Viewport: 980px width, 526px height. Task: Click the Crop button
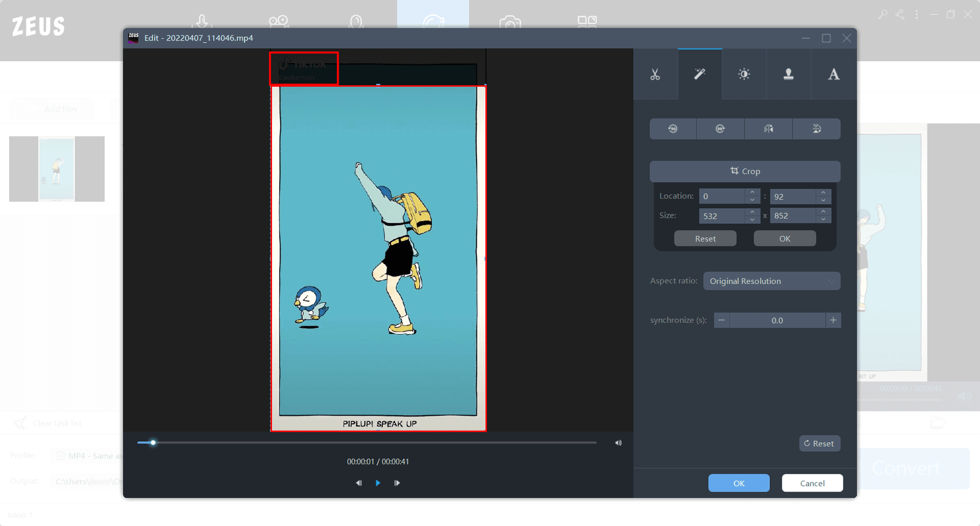coord(745,171)
